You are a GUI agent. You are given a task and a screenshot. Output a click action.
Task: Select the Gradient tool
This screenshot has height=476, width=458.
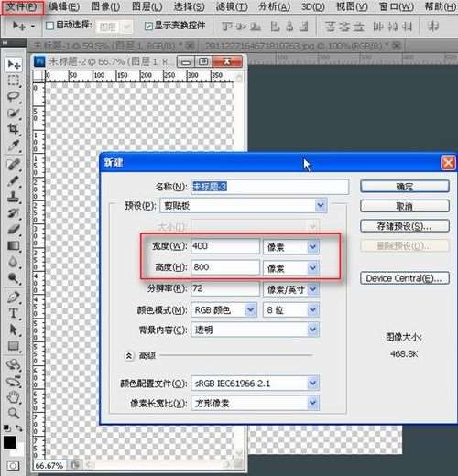coord(14,246)
